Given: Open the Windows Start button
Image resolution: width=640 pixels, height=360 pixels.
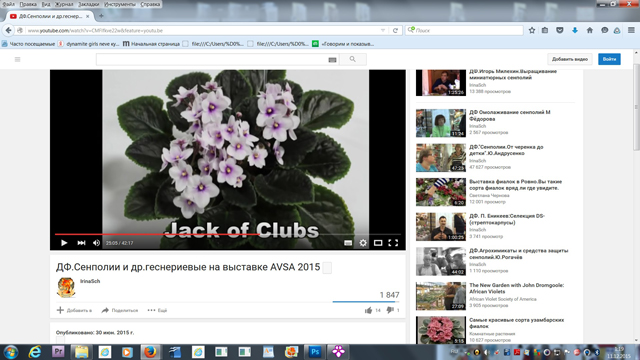Looking at the screenshot, I should [x=10, y=352].
